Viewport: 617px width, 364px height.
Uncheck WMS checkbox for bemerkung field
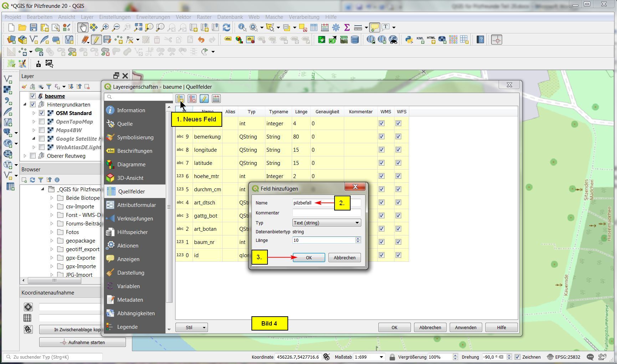point(382,137)
